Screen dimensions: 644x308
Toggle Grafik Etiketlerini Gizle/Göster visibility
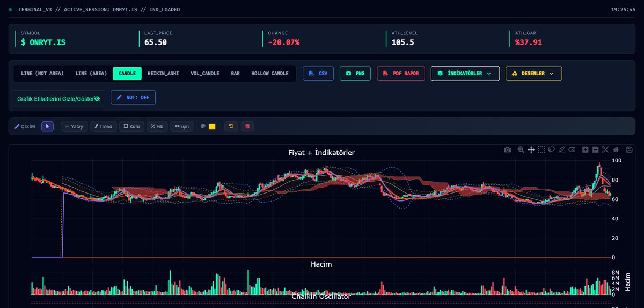pyautogui.click(x=59, y=99)
